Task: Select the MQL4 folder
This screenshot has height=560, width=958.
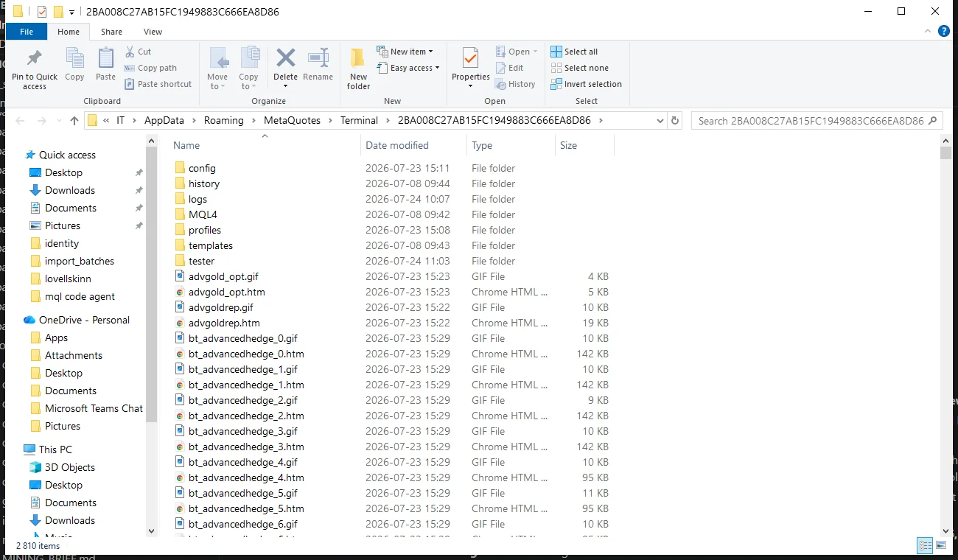Action: pos(203,214)
